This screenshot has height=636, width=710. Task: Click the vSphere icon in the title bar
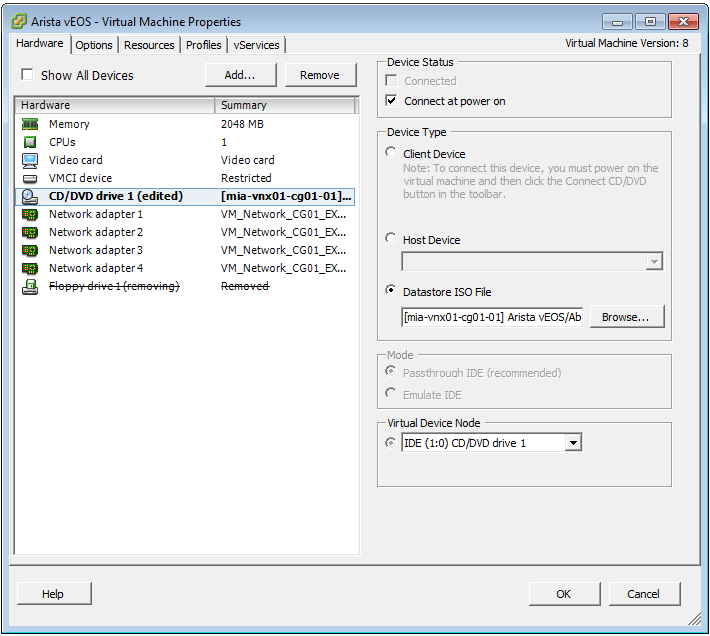[x=19, y=21]
